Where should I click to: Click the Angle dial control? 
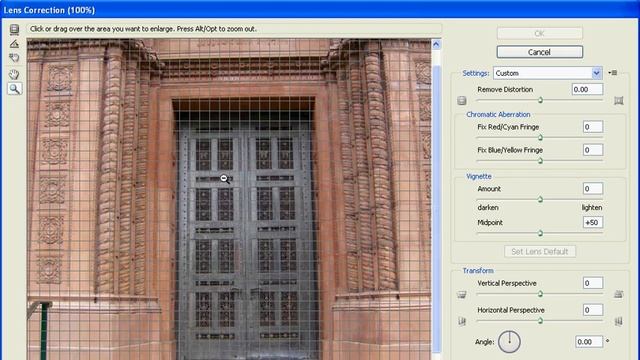tap(509, 342)
